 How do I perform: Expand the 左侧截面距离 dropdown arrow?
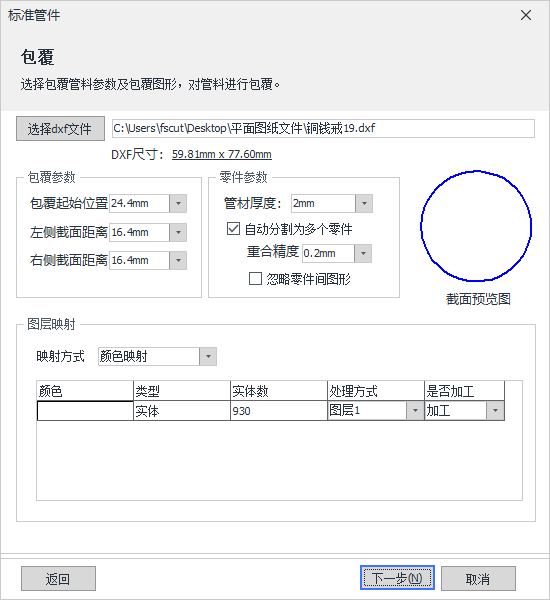pos(178,232)
